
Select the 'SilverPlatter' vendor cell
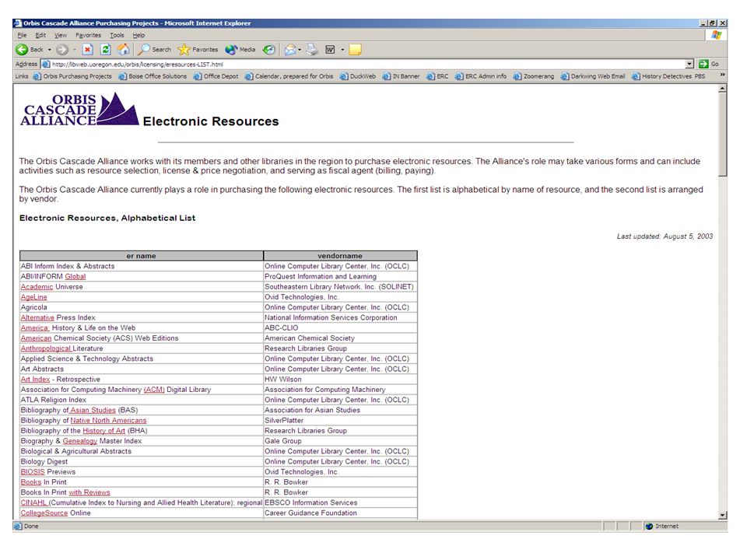(340, 421)
